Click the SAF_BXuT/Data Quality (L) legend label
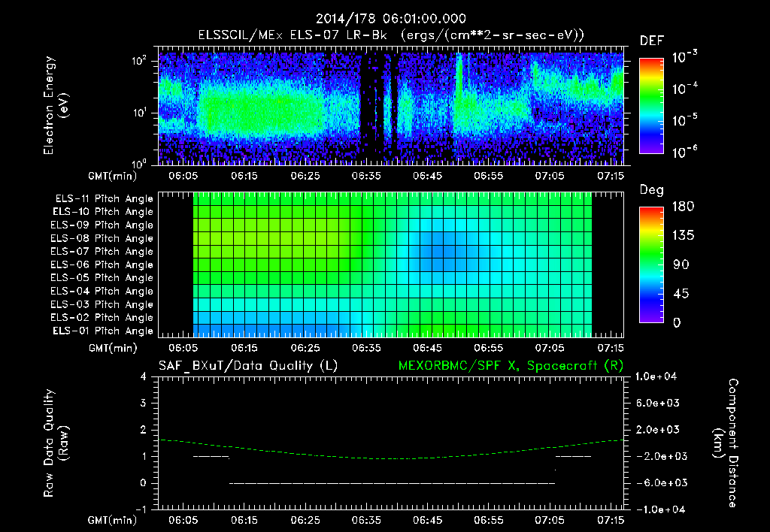The image size is (770, 532). (x=248, y=366)
